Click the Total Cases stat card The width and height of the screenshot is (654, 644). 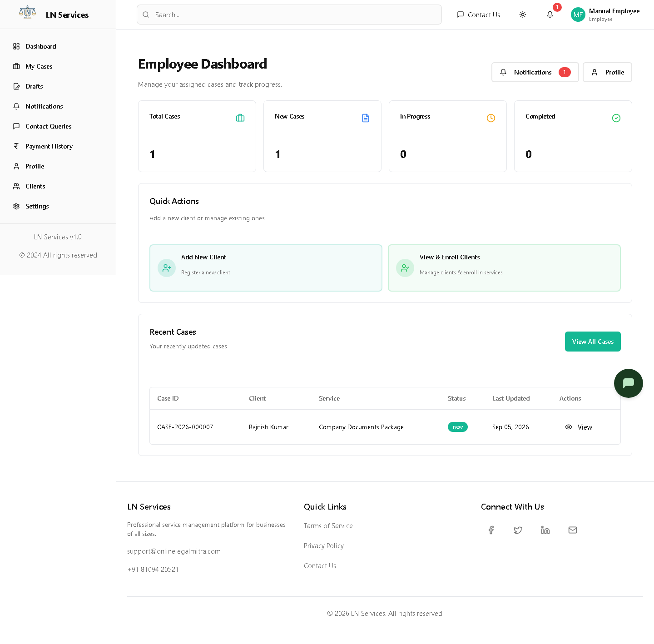pyautogui.click(x=197, y=136)
